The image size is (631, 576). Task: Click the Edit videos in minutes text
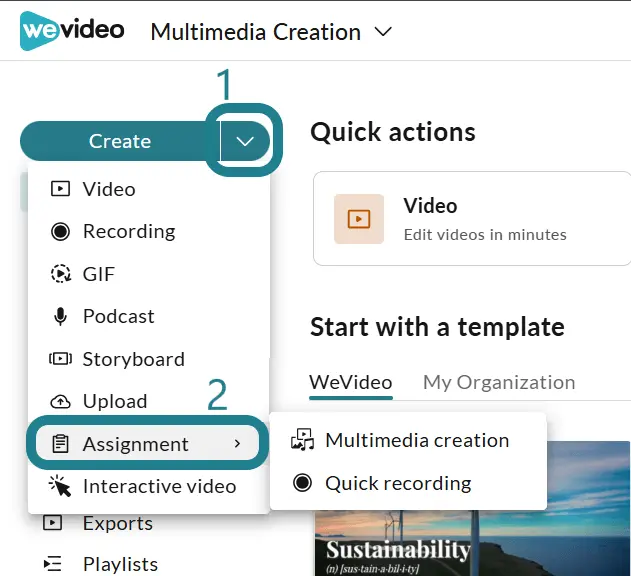pos(485,235)
